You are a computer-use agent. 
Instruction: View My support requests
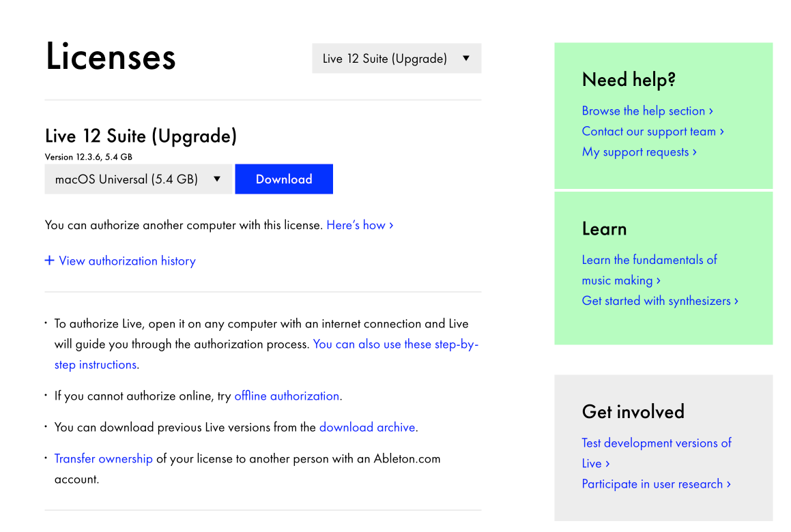639,152
